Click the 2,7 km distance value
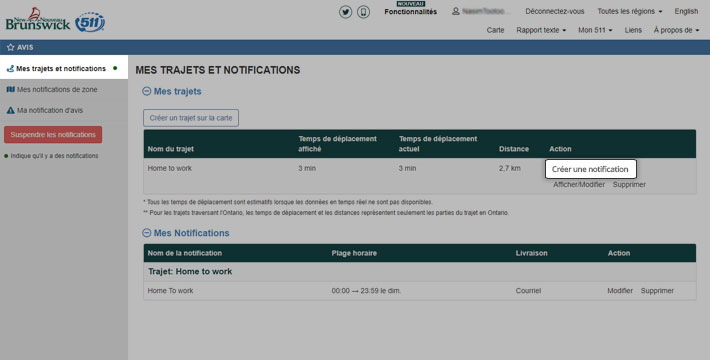 (509, 168)
